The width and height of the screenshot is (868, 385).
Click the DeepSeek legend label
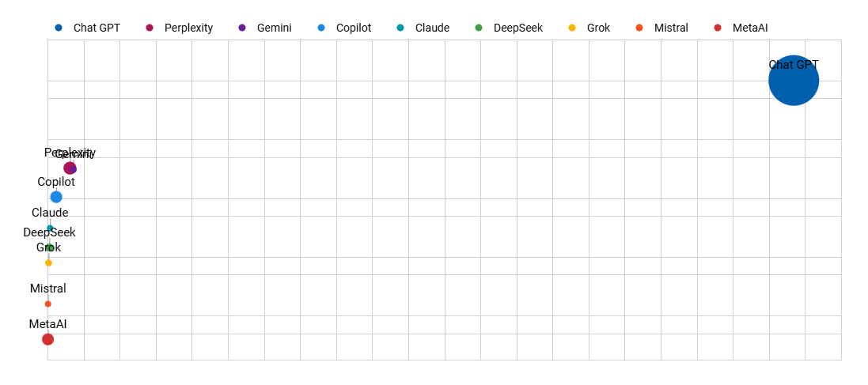coord(518,28)
